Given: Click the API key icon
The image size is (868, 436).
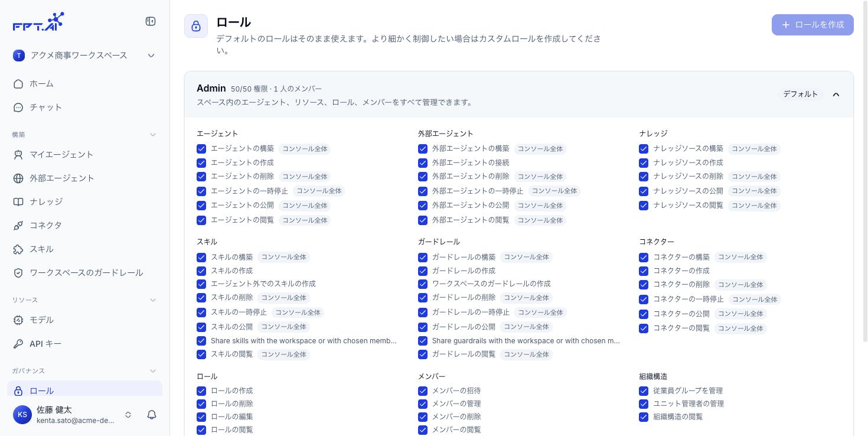Looking at the screenshot, I should 18,344.
